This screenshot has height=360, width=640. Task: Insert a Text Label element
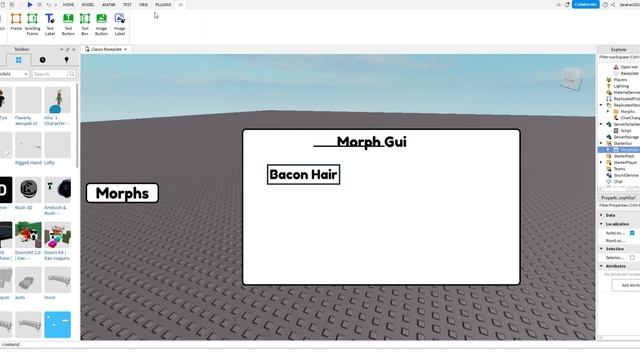[x=50, y=24]
